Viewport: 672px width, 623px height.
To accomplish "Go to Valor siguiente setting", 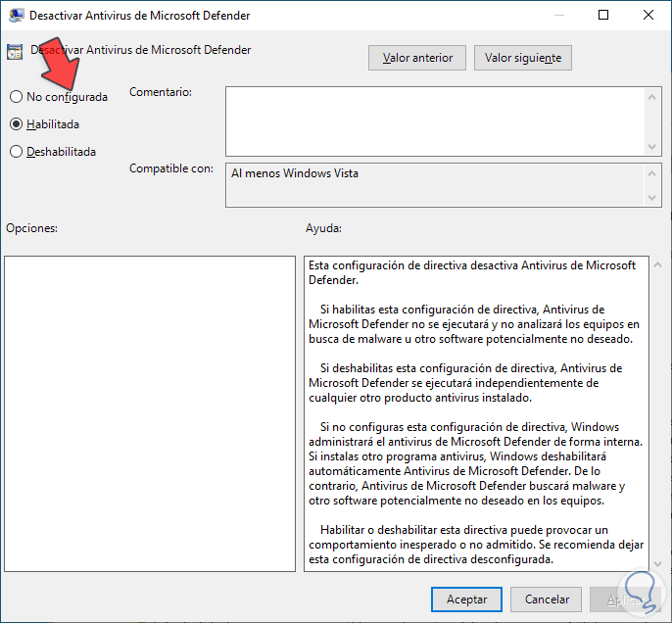I will pyautogui.click(x=523, y=58).
